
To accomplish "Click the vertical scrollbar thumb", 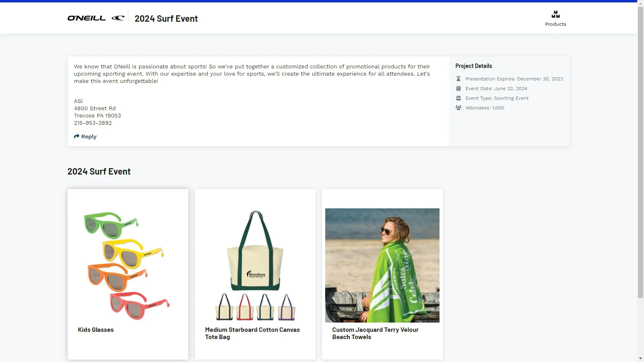I will pos(640,152).
